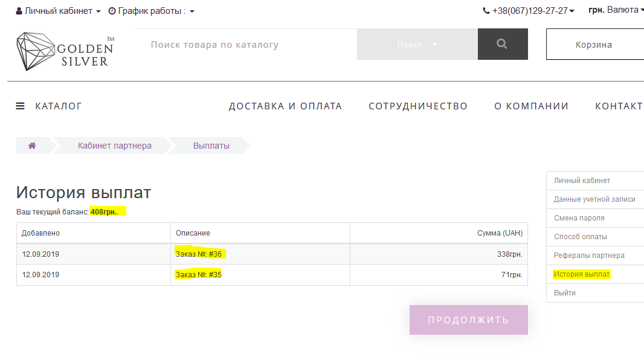The image size is (644, 354).
Task: Open Смена пароля in sidebar
Action: coord(579,218)
